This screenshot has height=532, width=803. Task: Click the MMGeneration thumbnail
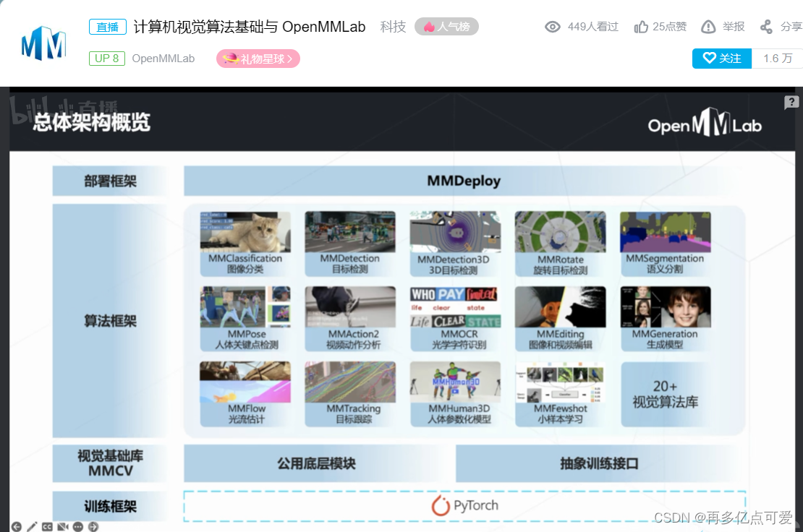pyautogui.click(x=666, y=307)
